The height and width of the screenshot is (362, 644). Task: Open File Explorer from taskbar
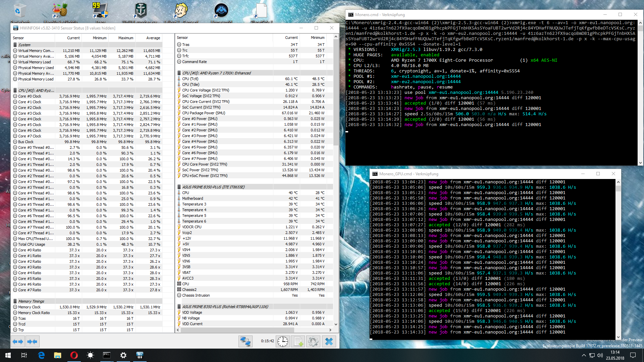[x=58, y=355]
